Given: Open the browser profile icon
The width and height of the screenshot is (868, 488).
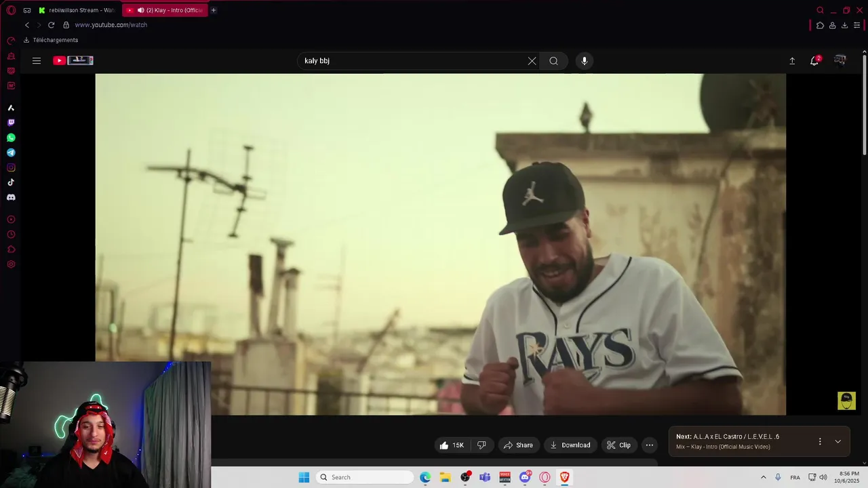Looking at the screenshot, I should pos(832,25).
